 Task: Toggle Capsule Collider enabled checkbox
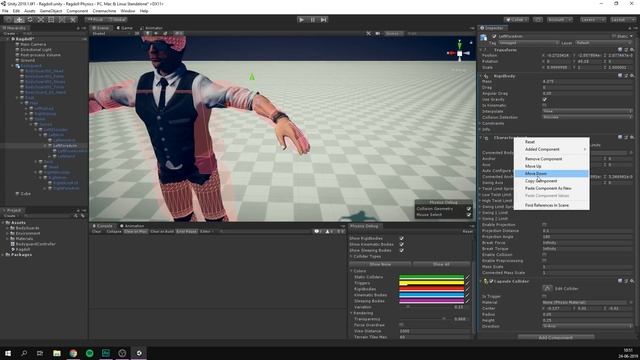(x=491, y=281)
